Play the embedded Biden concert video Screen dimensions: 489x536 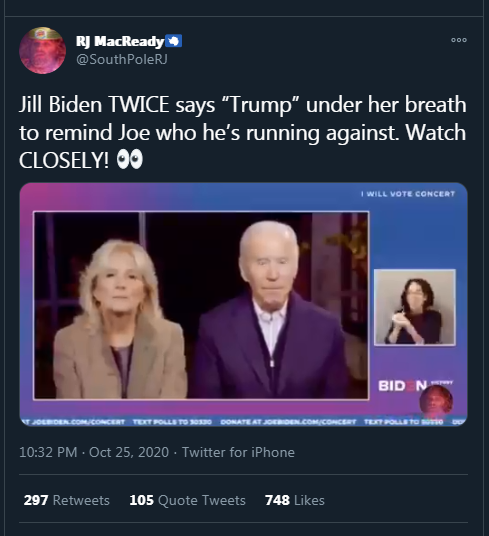[x=243, y=305]
